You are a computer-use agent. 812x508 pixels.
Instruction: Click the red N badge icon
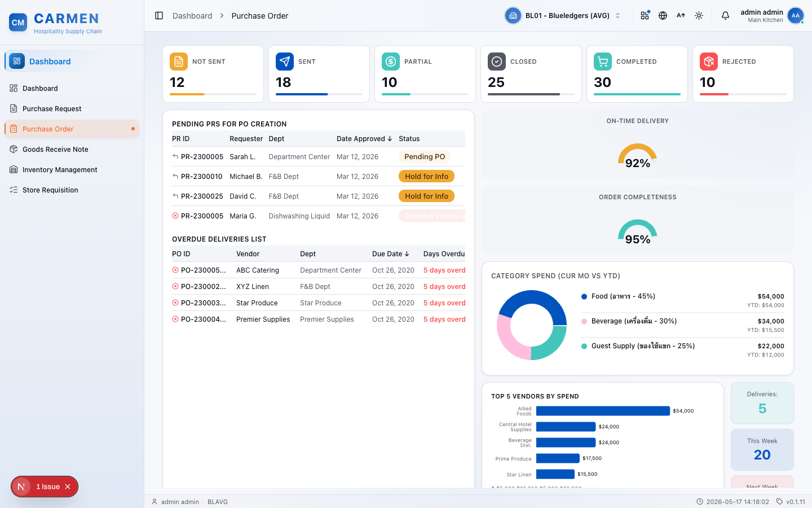[21, 487]
